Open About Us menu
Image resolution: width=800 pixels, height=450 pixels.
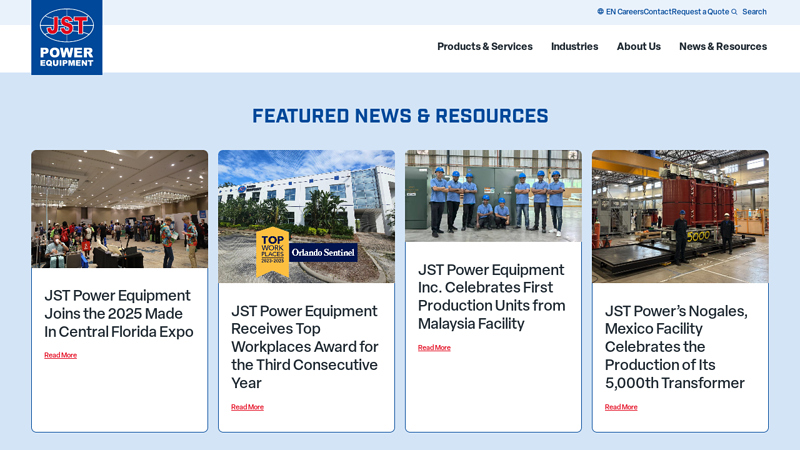[x=639, y=46]
